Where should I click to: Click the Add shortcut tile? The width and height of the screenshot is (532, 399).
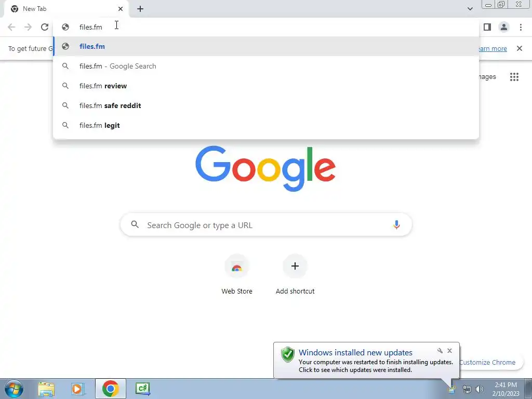295,274
